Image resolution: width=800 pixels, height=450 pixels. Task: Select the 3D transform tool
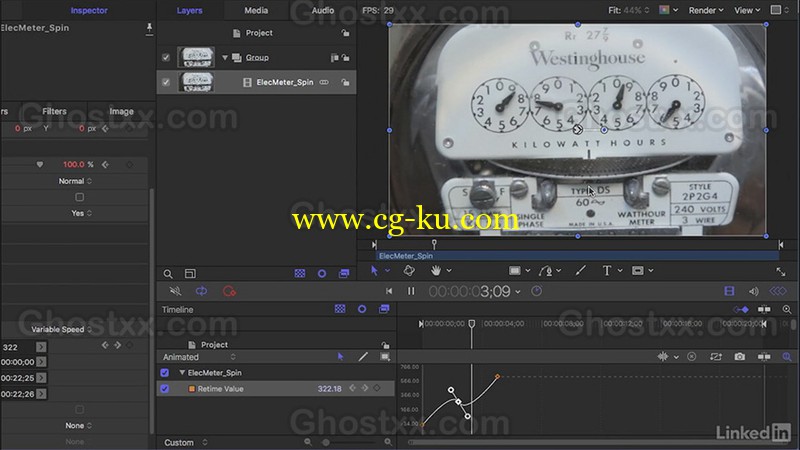click(x=409, y=271)
